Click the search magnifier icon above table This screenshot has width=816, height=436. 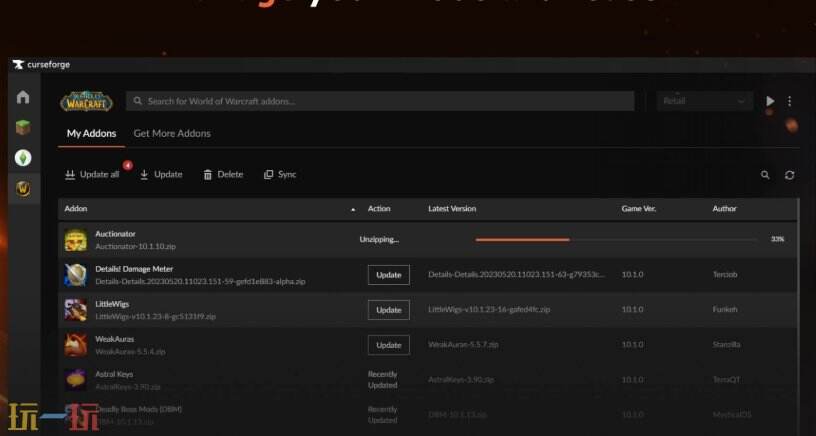click(x=765, y=175)
